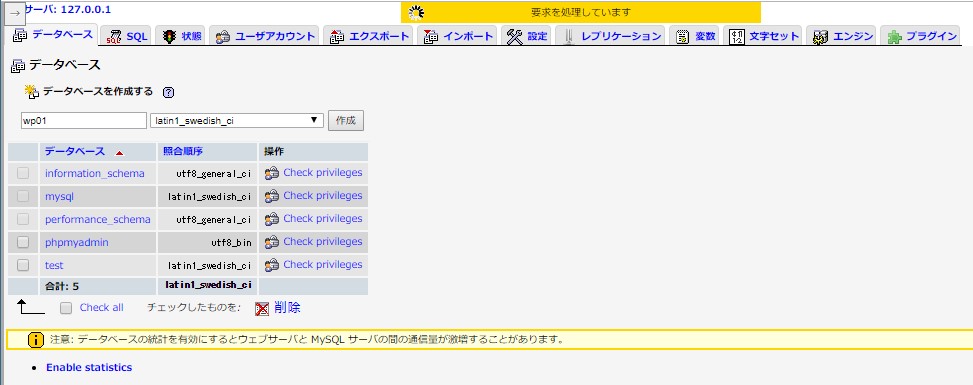The image size is (973, 385).
Task: Open the プラグイン tab
Action: (x=921, y=37)
